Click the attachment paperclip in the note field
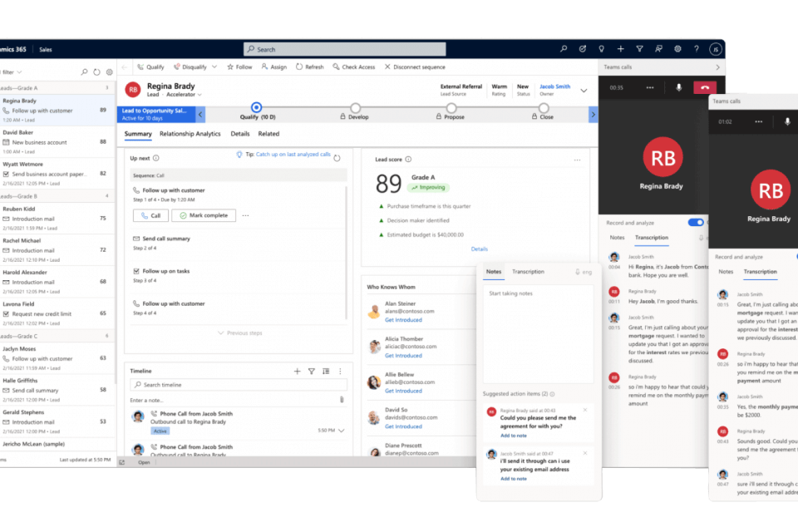Image resolution: width=798 pixels, height=532 pixels. click(x=341, y=400)
